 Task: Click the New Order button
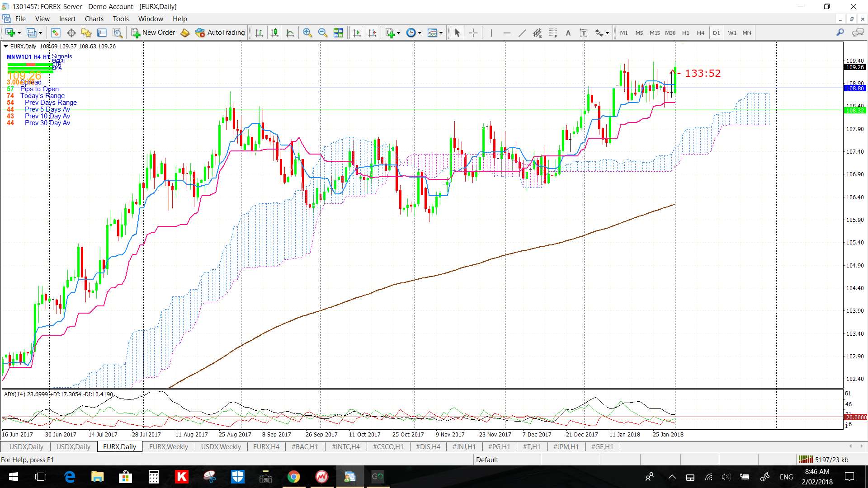point(153,33)
